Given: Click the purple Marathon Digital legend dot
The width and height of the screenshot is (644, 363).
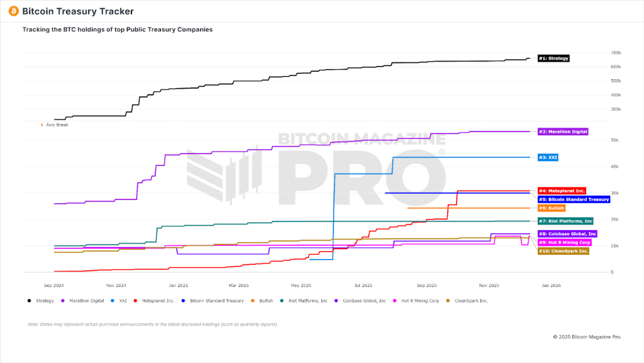Looking at the screenshot, I should (x=63, y=301).
